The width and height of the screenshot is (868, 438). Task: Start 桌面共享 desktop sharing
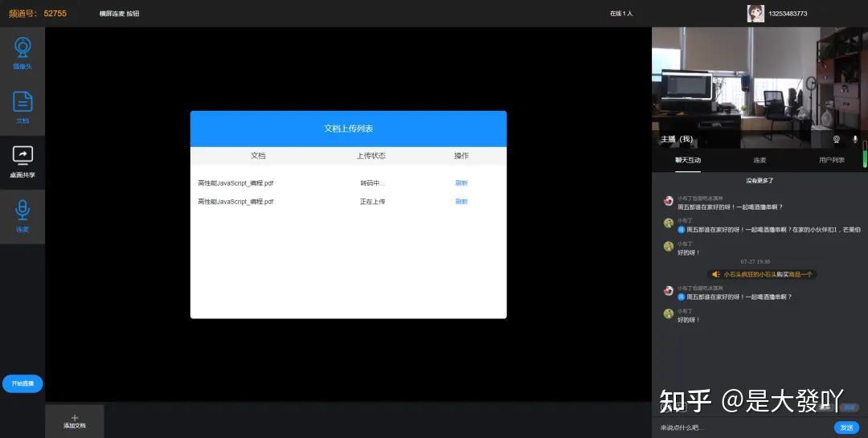point(23,162)
